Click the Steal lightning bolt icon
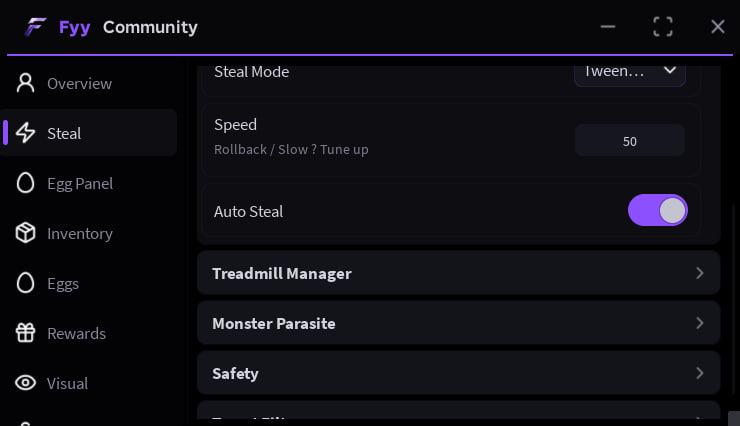Viewport: 740px width, 426px height. (x=25, y=133)
